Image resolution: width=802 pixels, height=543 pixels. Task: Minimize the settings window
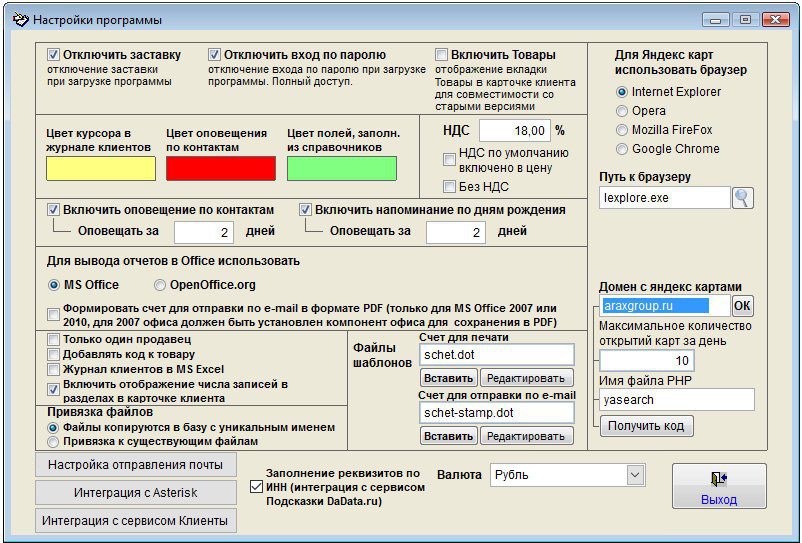click(x=716, y=20)
